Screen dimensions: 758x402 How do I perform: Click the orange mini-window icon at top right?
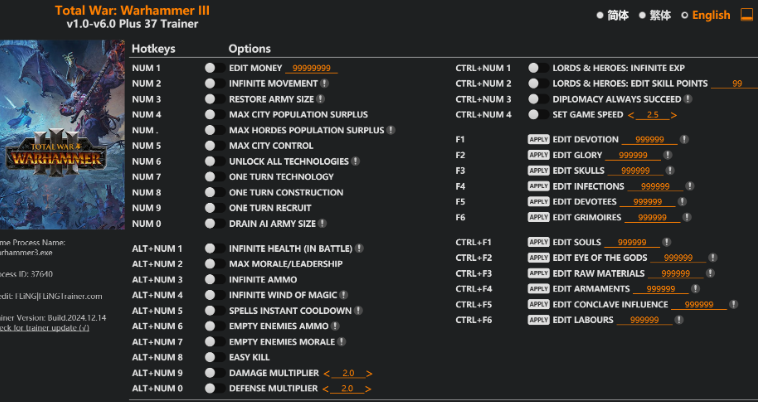pyautogui.click(x=747, y=15)
